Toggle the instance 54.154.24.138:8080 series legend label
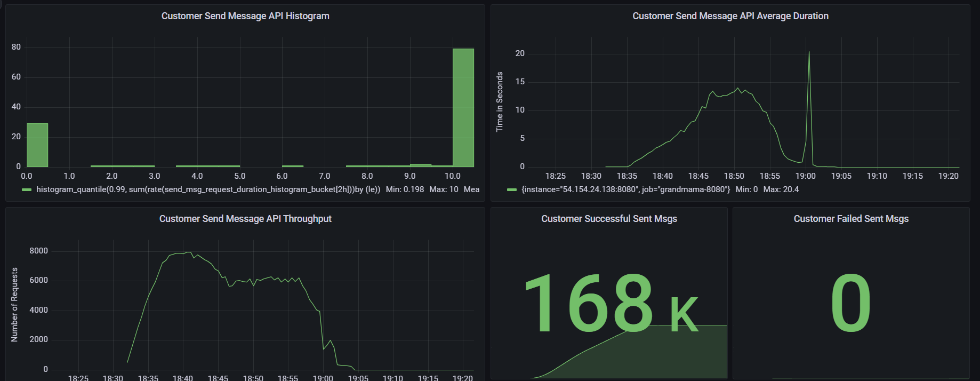This screenshot has height=381, width=980. 625,190
